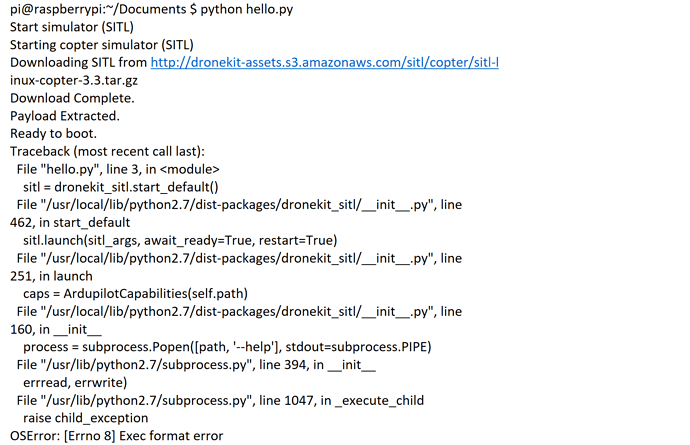Image resolution: width=690 pixels, height=445 pixels.
Task: Click the 'process = subprocess.Popen' code line
Action: click(227, 347)
